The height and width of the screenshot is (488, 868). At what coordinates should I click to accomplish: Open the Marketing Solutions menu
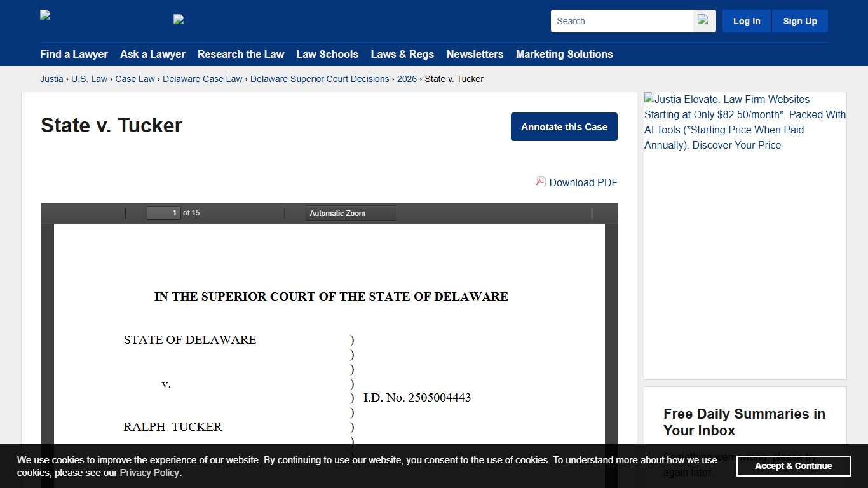tap(564, 55)
